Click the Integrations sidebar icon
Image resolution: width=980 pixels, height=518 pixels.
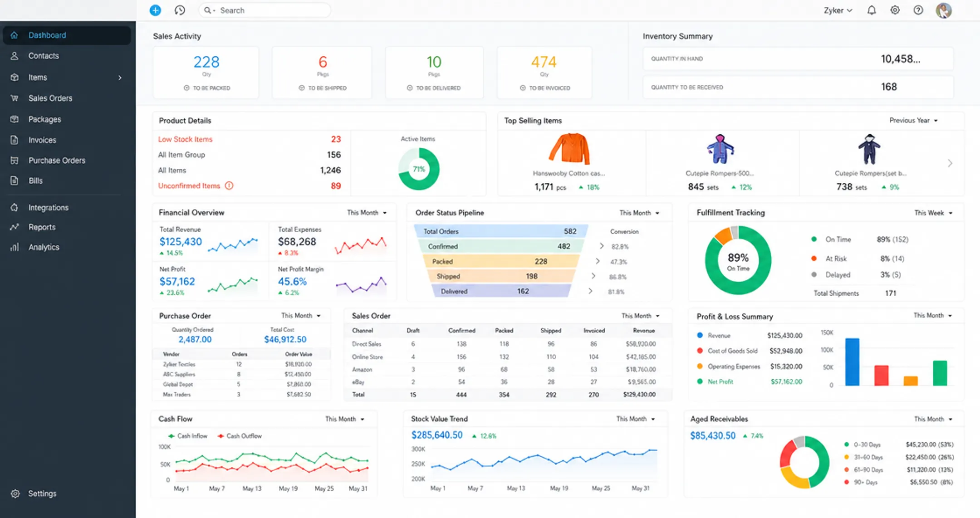coord(15,207)
